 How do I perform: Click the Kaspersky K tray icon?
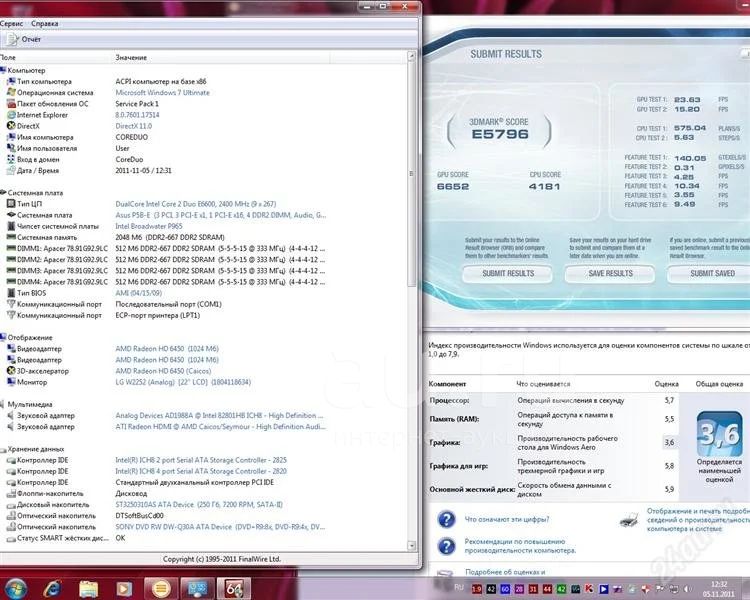[589, 589]
